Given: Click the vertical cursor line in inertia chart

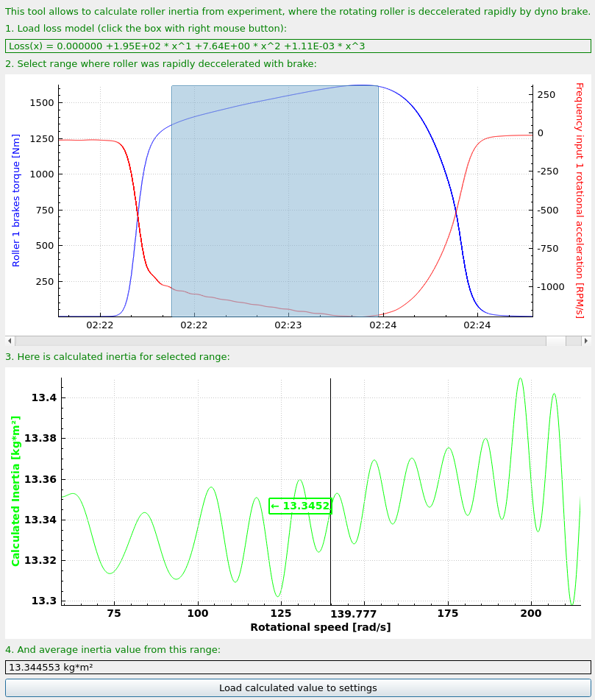Looking at the screenshot, I should (x=330, y=491).
